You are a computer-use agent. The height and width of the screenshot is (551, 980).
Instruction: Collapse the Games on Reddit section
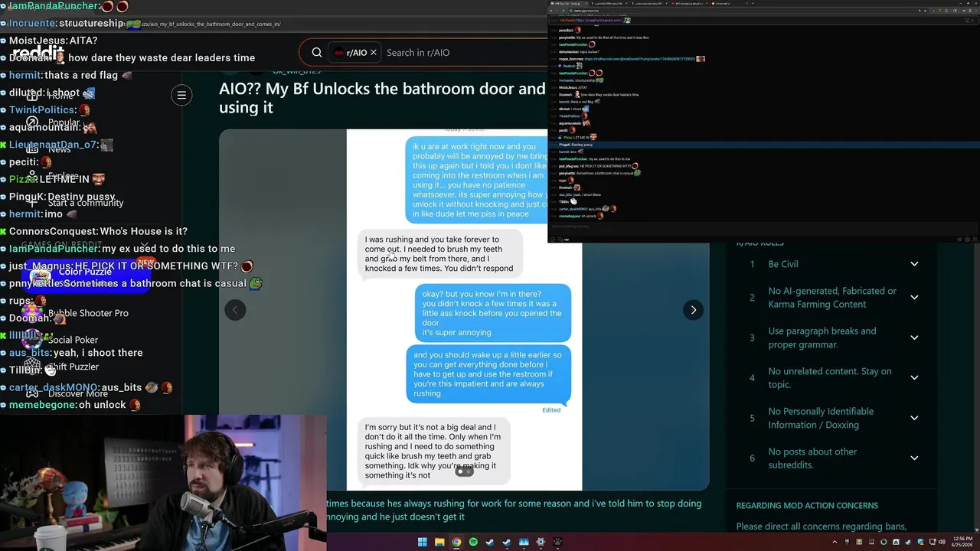click(x=144, y=245)
